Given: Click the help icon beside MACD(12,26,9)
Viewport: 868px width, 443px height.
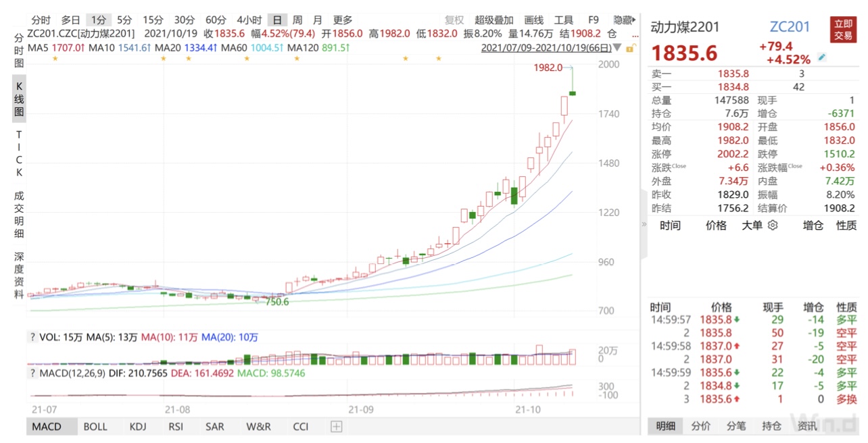Looking at the screenshot, I should coord(32,373).
